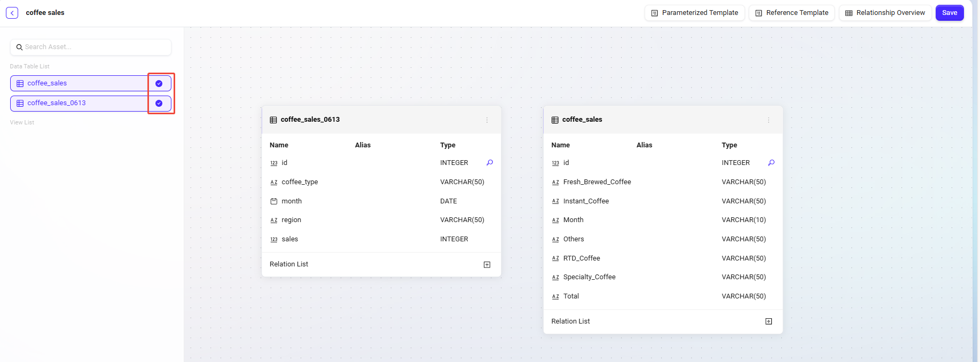Open the Parameterized Template option
The height and width of the screenshot is (362, 980).
[694, 13]
